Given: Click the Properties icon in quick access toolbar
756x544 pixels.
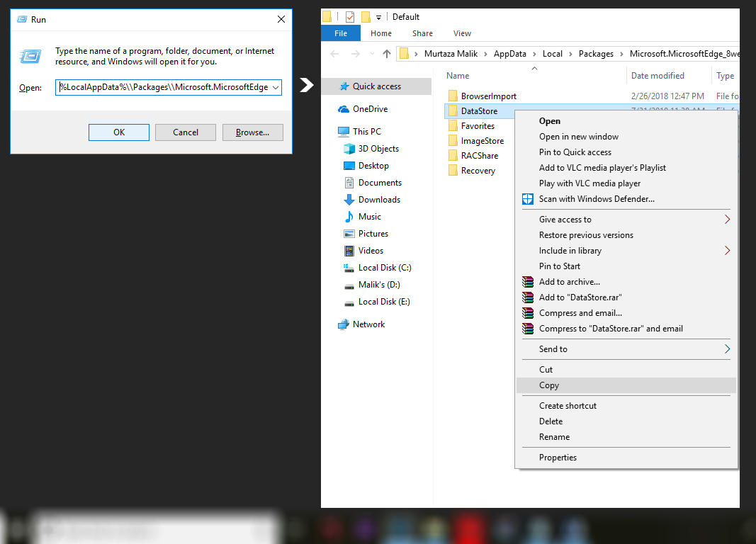Looking at the screenshot, I should [350, 17].
